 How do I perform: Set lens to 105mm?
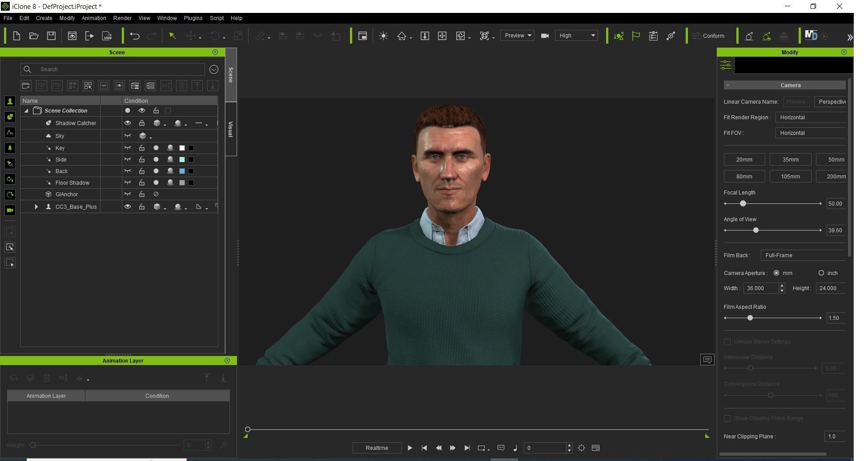pos(790,177)
